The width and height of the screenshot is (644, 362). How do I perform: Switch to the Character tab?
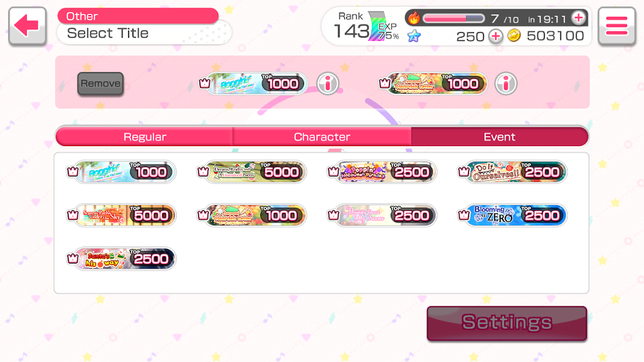point(322,137)
